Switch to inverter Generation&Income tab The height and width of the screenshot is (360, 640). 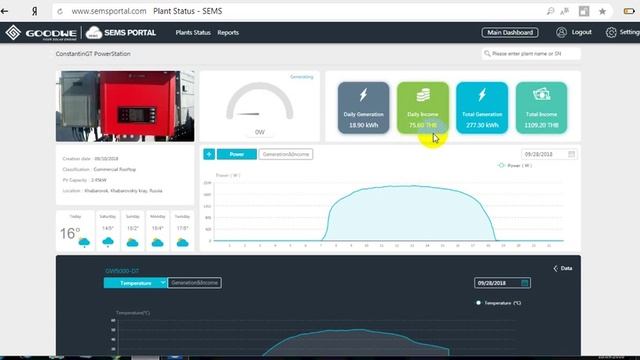click(195, 283)
